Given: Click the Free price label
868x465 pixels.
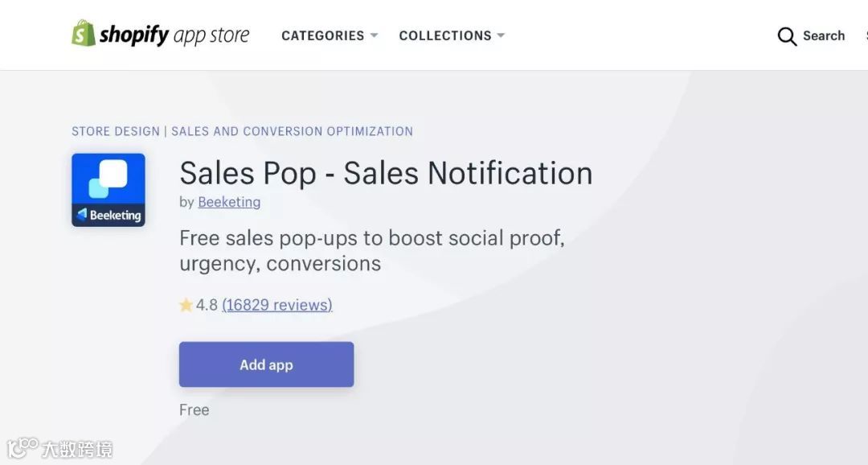Looking at the screenshot, I should [194, 409].
